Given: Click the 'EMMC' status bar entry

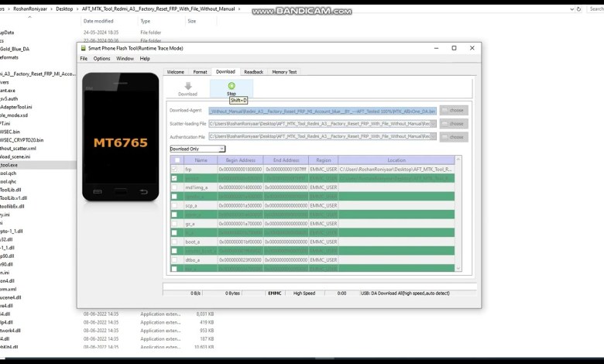Looking at the screenshot, I should [x=275, y=293].
